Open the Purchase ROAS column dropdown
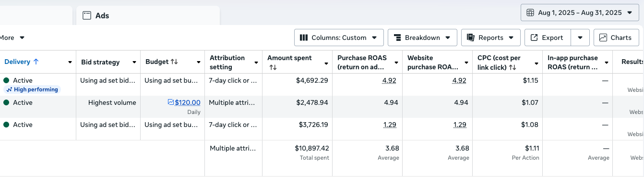Viewport: 644px width, 177px height. pos(396,63)
